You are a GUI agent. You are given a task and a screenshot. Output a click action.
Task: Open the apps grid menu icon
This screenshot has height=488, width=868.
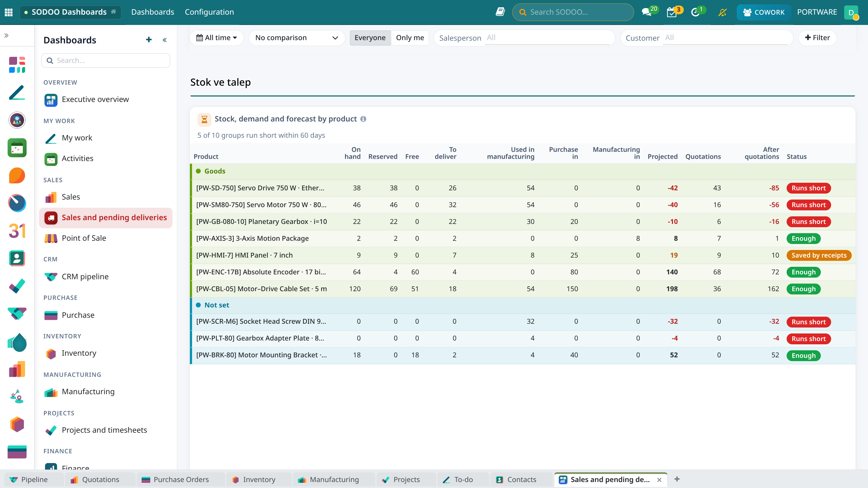9,12
